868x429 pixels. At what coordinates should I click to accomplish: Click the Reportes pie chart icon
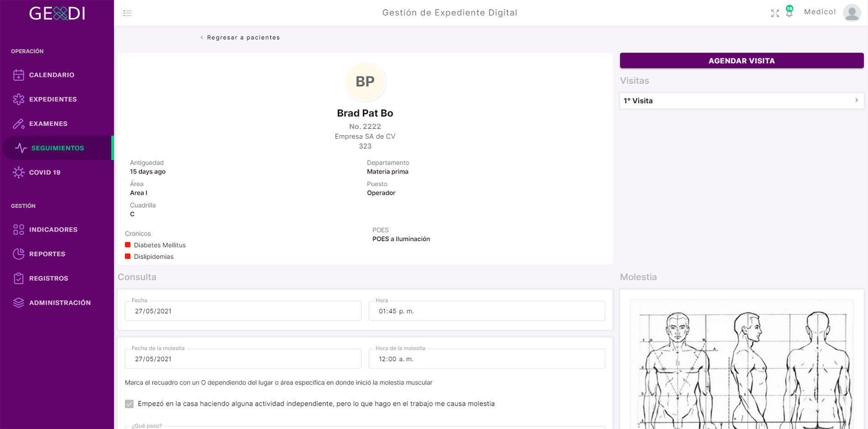pyautogui.click(x=19, y=254)
